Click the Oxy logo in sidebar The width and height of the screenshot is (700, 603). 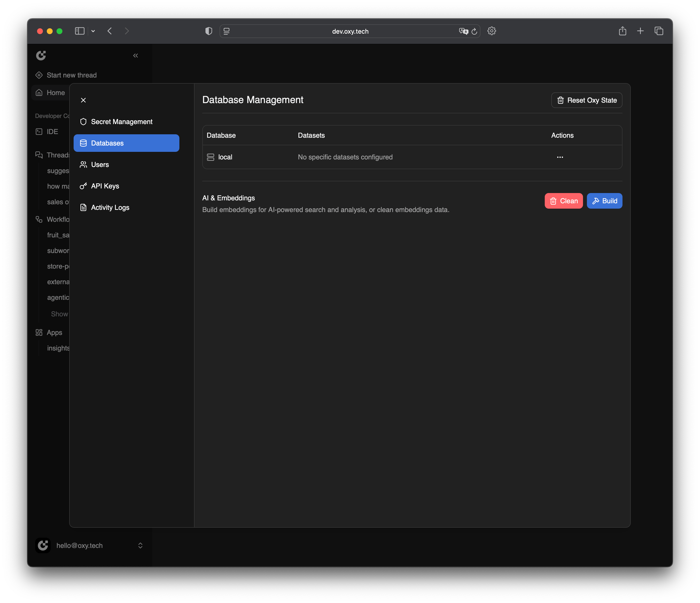pos(41,55)
